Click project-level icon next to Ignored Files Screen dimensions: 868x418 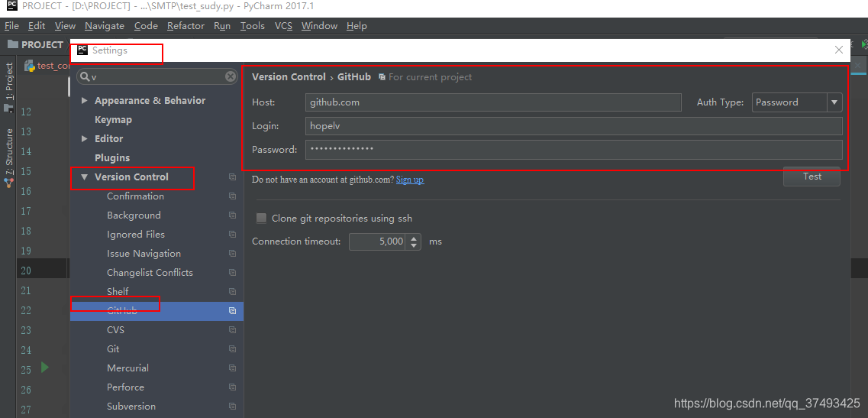tap(233, 235)
